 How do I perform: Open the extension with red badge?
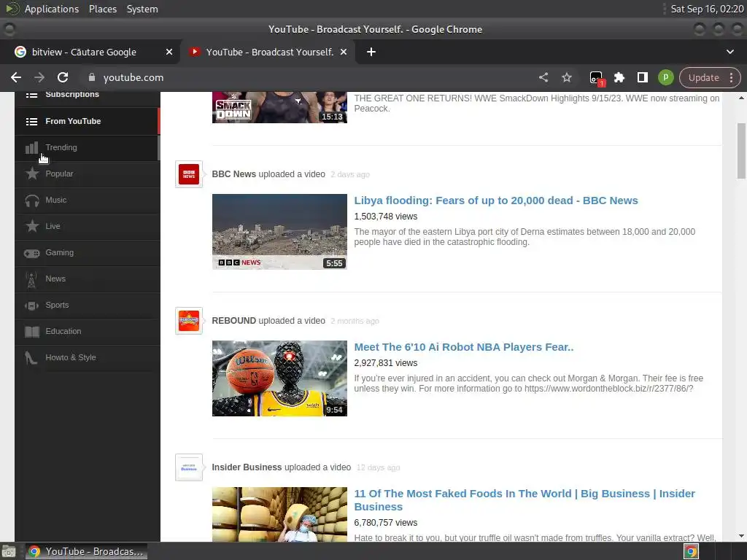point(596,78)
